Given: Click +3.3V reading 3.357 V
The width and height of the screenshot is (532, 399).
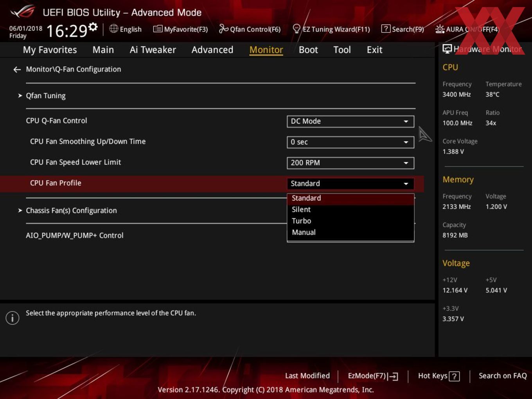Looking at the screenshot, I should click(453, 319).
